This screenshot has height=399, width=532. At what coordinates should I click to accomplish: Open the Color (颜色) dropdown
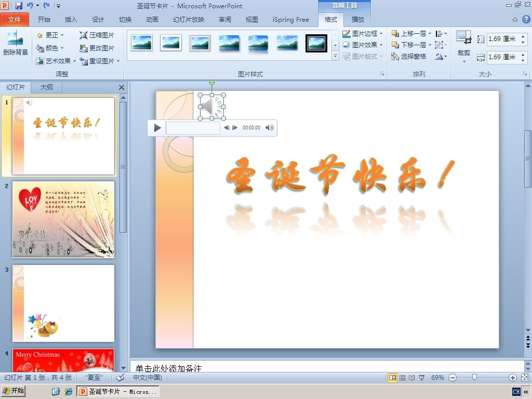(x=50, y=48)
